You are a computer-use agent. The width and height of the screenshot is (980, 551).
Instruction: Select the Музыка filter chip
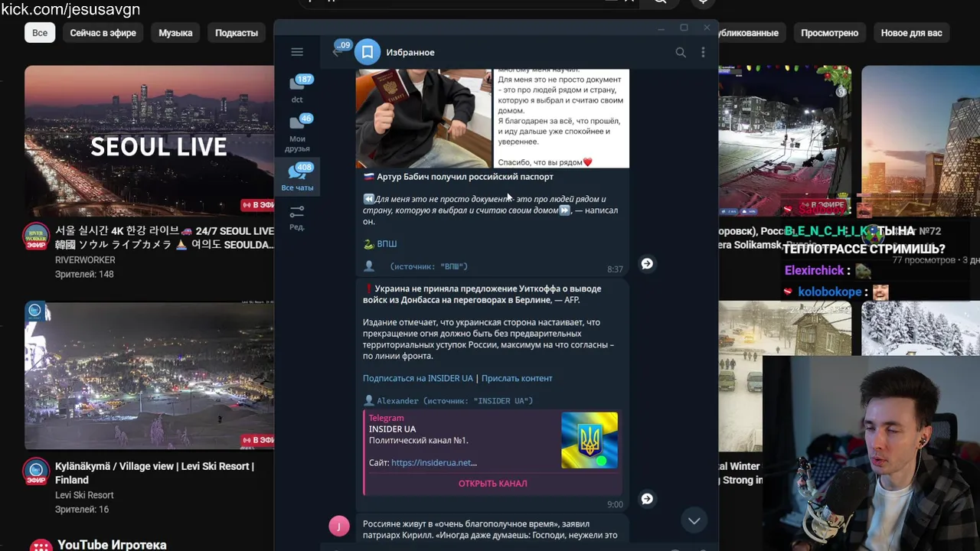click(175, 33)
